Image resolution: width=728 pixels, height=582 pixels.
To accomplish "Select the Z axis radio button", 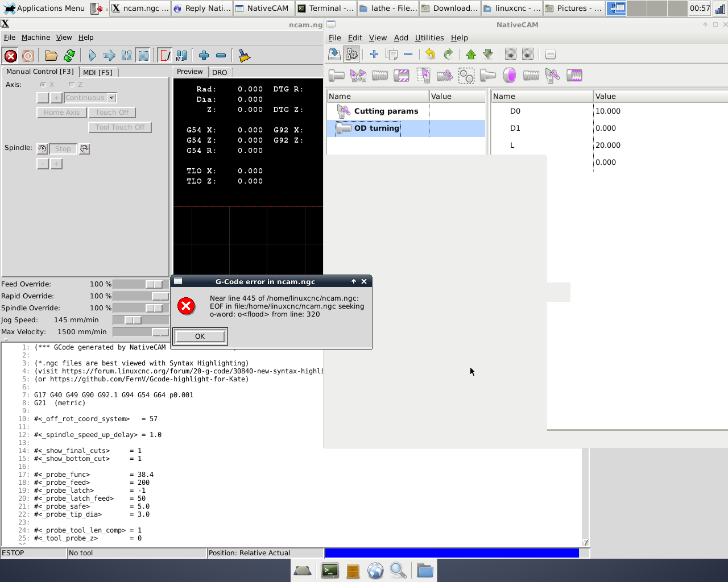I will pos(71,85).
